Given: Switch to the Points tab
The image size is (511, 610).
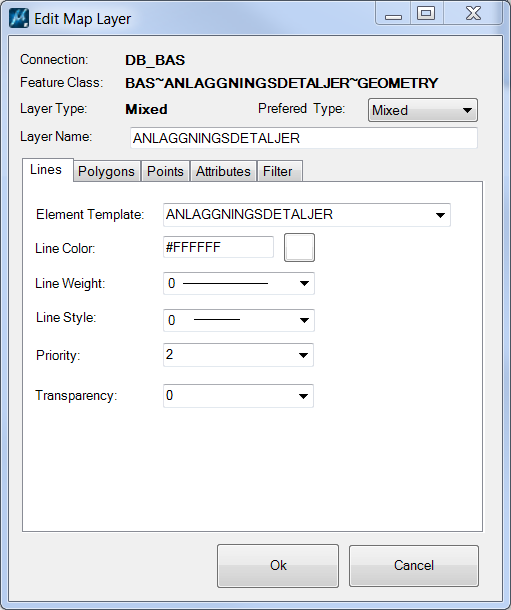Looking at the screenshot, I should coord(165,171).
